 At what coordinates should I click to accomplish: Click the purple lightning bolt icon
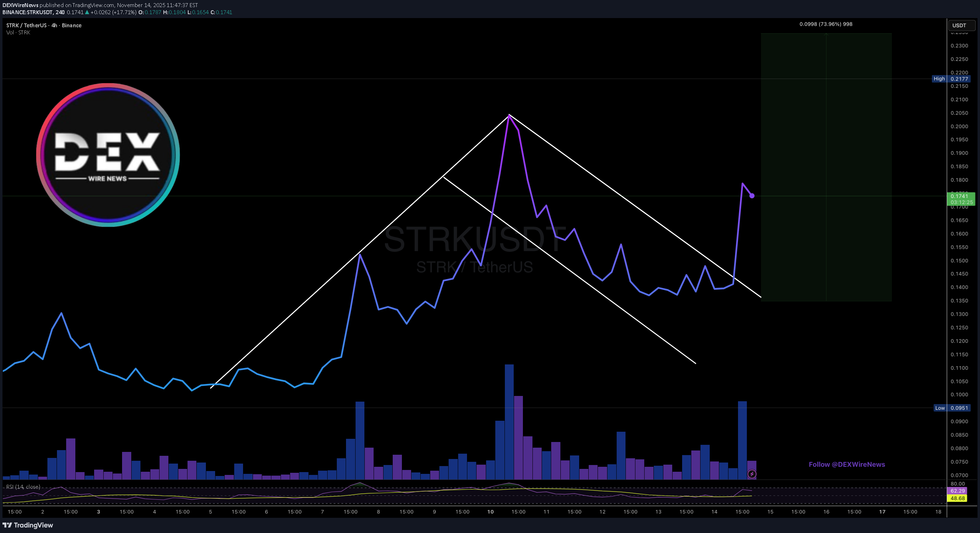[x=752, y=474]
